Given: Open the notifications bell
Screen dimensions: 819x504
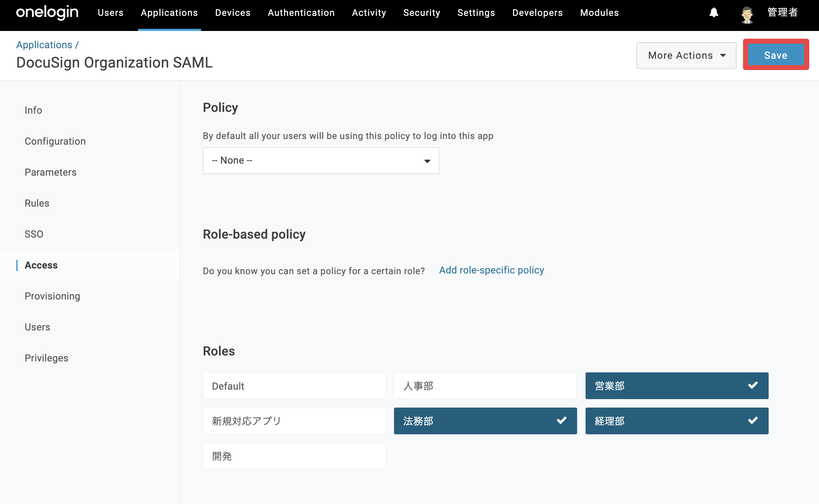Looking at the screenshot, I should [714, 13].
